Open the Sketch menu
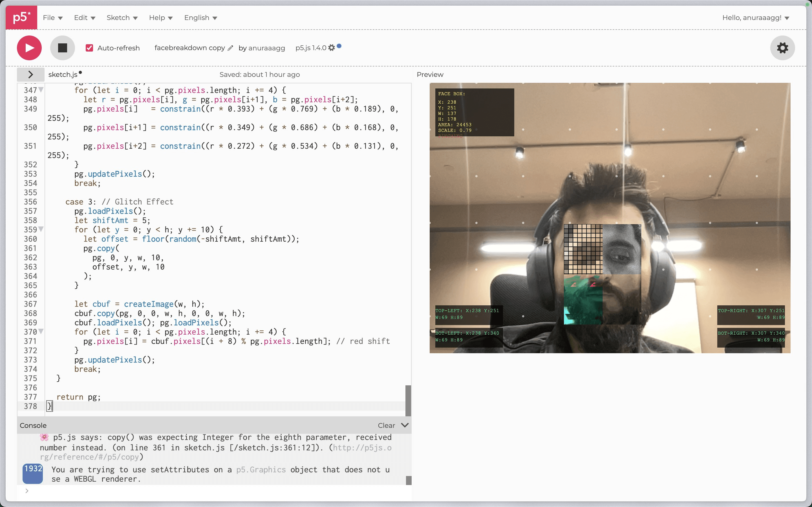The height and width of the screenshot is (507, 812). (x=122, y=18)
